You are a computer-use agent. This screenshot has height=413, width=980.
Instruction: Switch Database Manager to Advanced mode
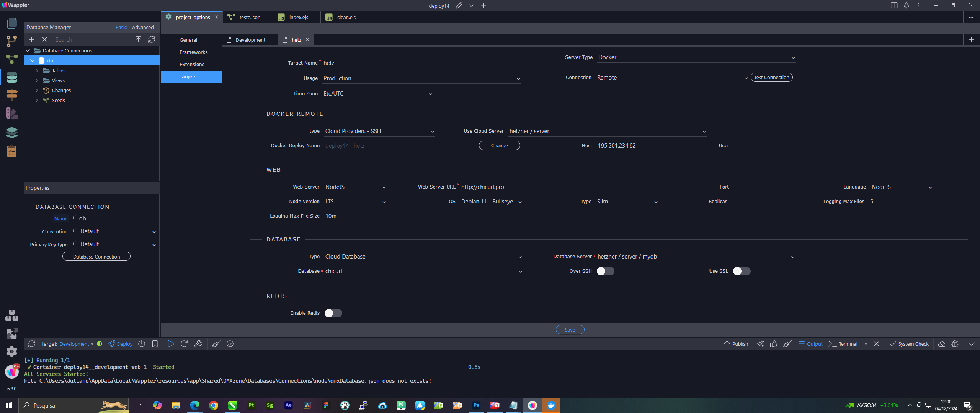pyautogui.click(x=143, y=27)
